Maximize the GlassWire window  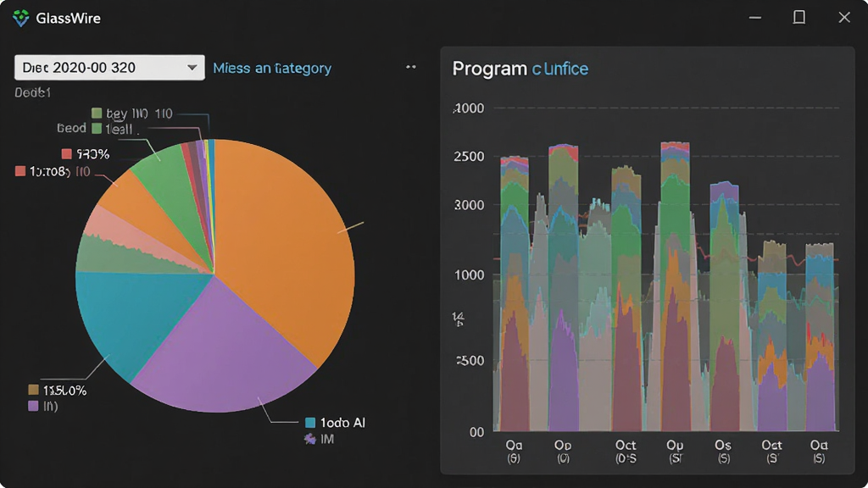point(798,18)
